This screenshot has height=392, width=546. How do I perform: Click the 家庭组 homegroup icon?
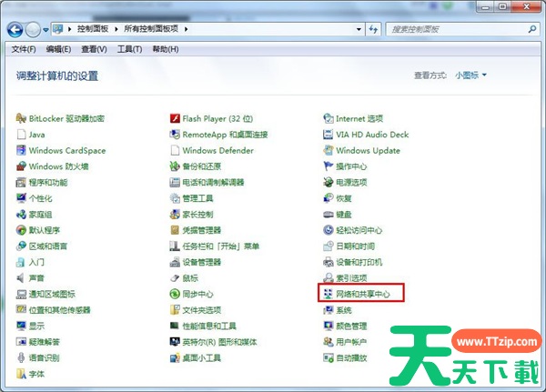pos(21,215)
